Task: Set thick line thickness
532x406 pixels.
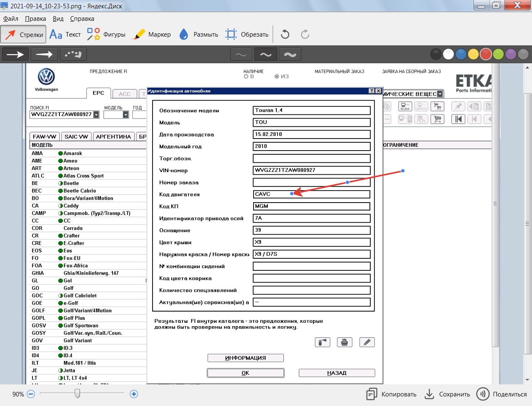Action: 290,54
